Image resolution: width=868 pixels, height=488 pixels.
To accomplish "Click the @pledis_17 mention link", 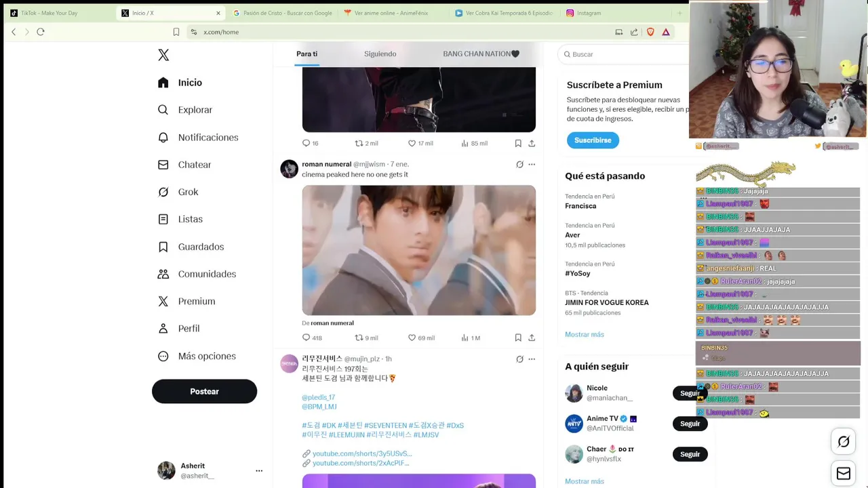I will (318, 397).
